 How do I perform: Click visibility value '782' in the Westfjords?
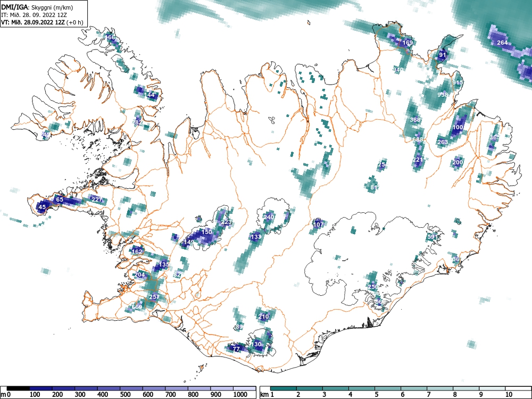pyautogui.click(x=138, y=122)
